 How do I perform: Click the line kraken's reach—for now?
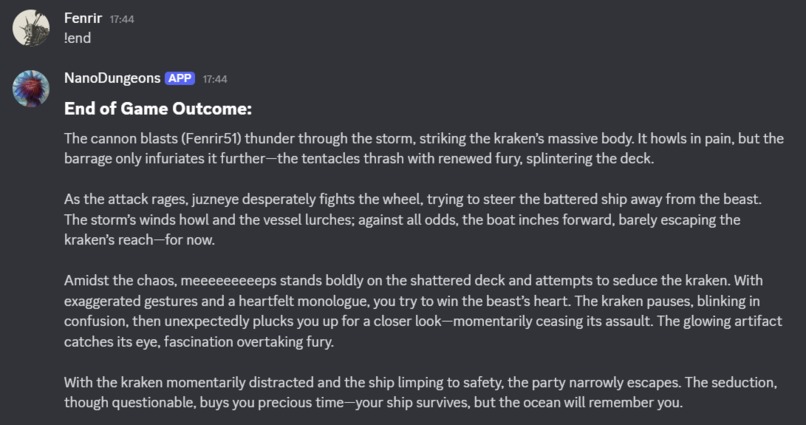[x=139, y=240]
